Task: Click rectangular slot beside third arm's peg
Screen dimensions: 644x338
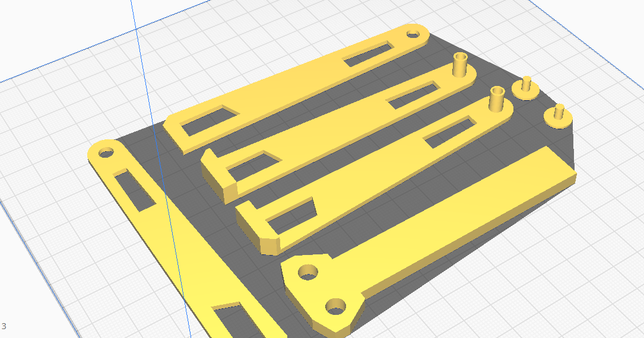Action: 450,132
